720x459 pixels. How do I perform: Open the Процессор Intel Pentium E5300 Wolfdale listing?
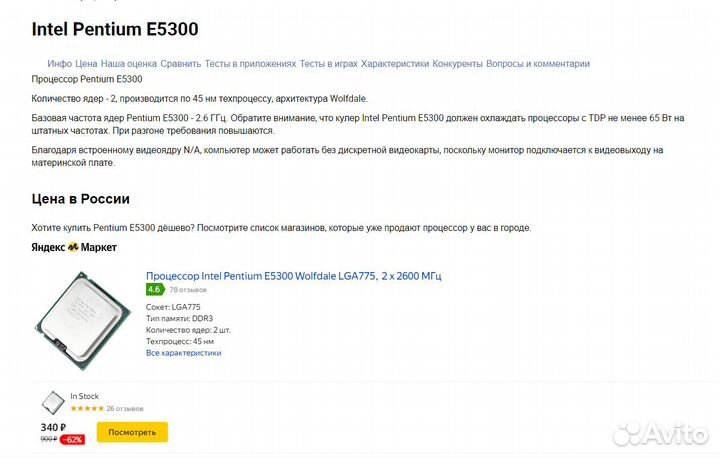click(x=293, y=275)
